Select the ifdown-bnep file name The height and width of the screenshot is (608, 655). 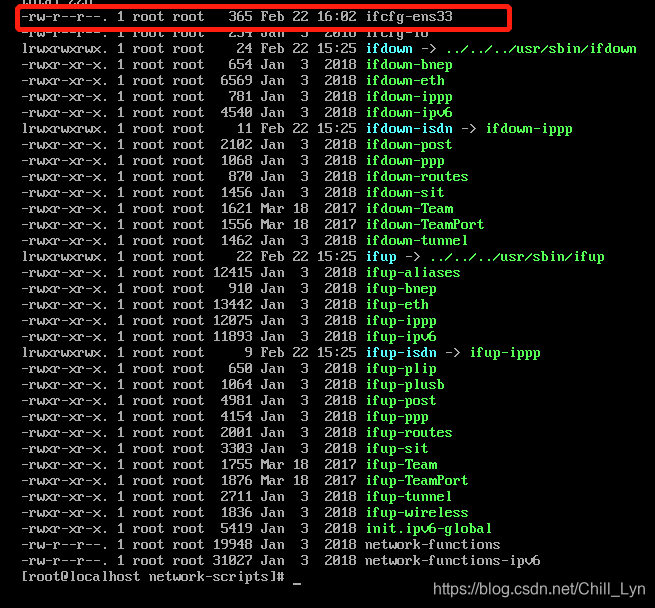[x=409, y=65]
